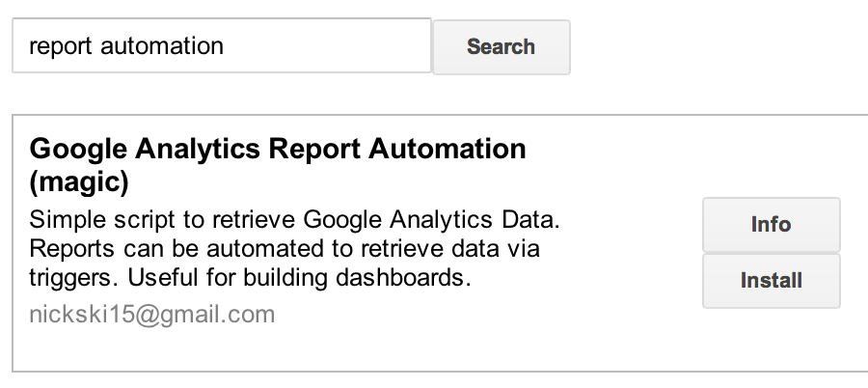Click the Search button
The image size is (868, 388).
[x=501, y=46]
